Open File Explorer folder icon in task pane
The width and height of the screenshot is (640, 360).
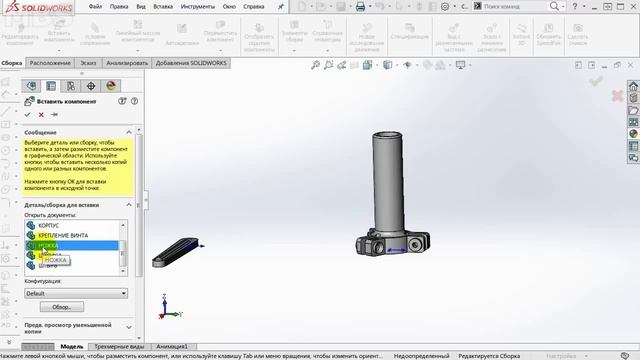point(633,110)
